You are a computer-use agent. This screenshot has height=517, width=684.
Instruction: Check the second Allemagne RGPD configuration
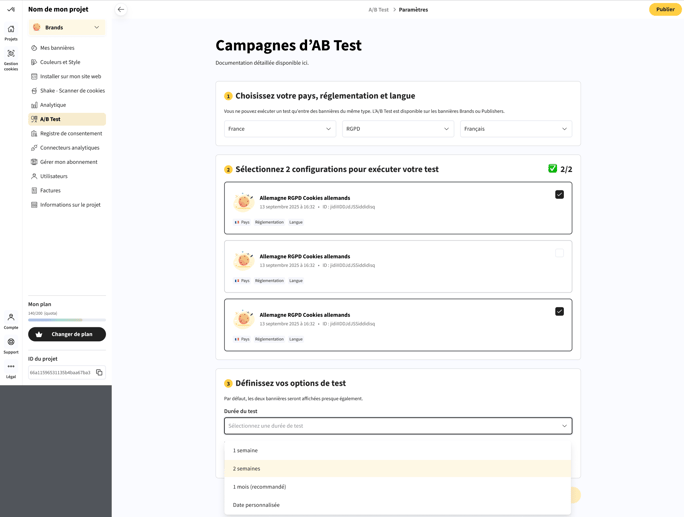click(x=559, y=253)
